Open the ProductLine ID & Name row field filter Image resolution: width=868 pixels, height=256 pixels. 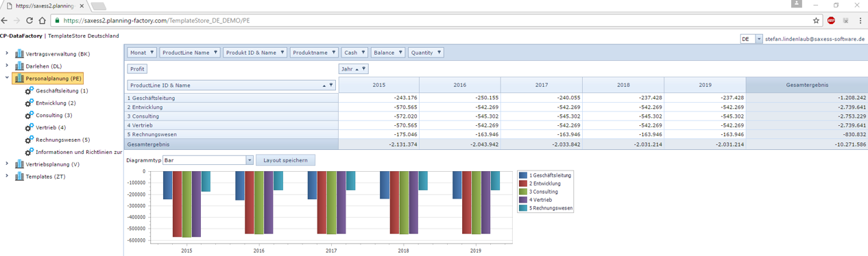[331, 86]
